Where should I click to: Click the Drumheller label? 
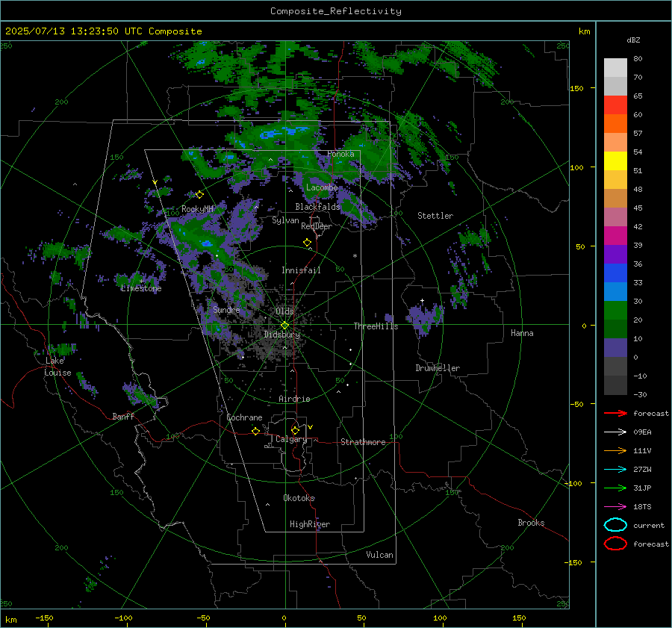click(x=438, y=368)
